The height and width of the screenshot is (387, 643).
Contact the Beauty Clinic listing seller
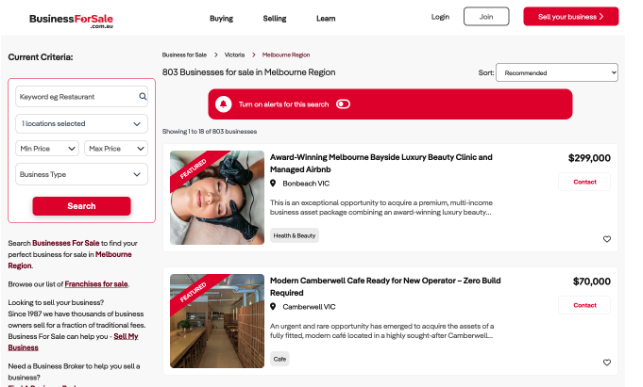(584, 182)
